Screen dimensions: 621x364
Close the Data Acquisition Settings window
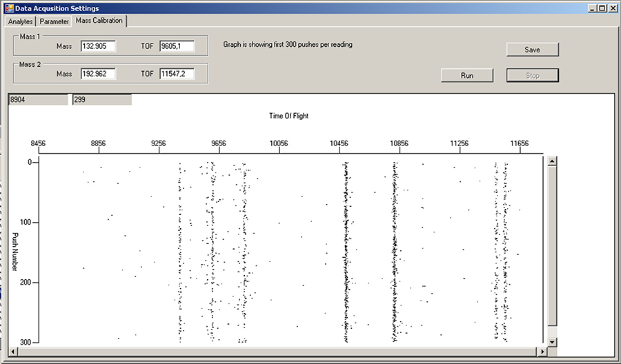(613, 8)
